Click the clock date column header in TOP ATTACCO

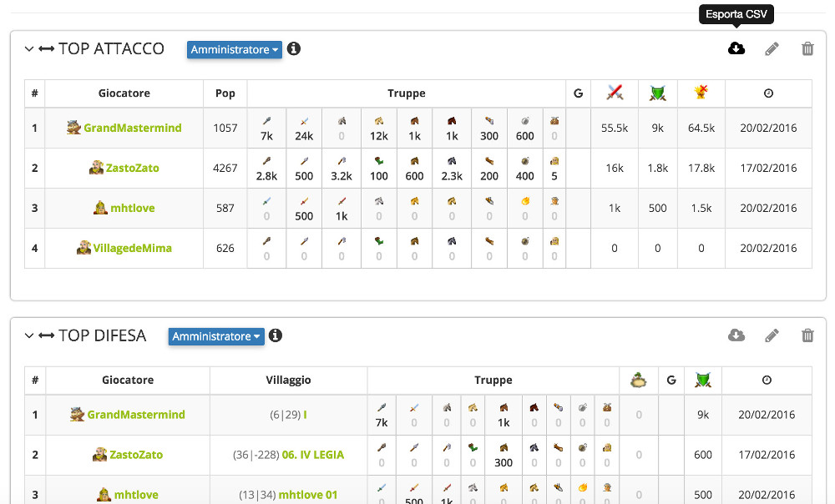click(768, 93)
